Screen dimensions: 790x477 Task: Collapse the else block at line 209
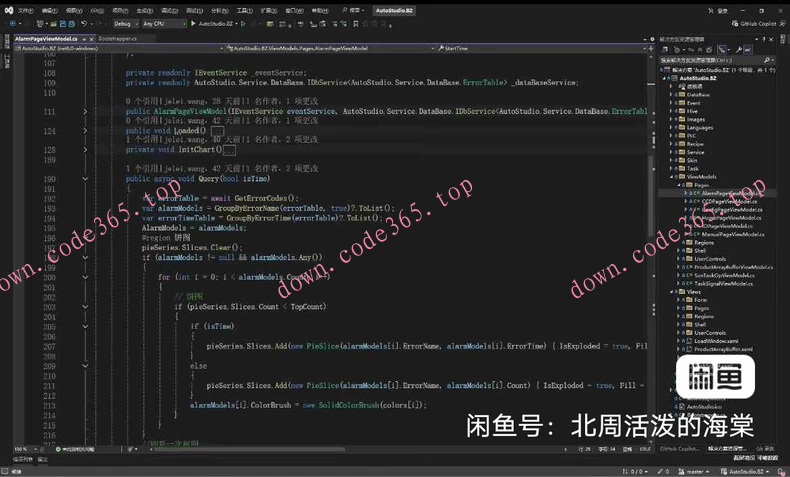[x=85, y=366]
